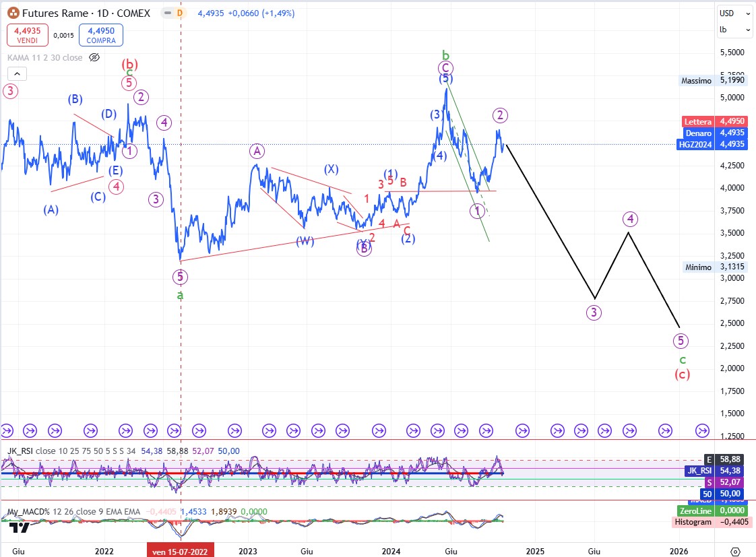Click the ZeroLine 0,0000 axis label
This screenshot has height=557, width=756.
(x=711, y=511)
